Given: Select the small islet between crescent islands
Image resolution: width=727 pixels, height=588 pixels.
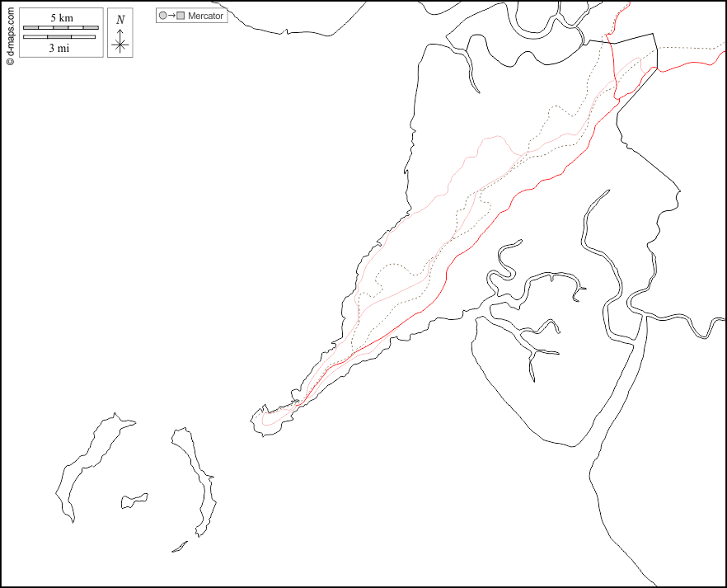Looking at the screenshot, I should 134,500.
